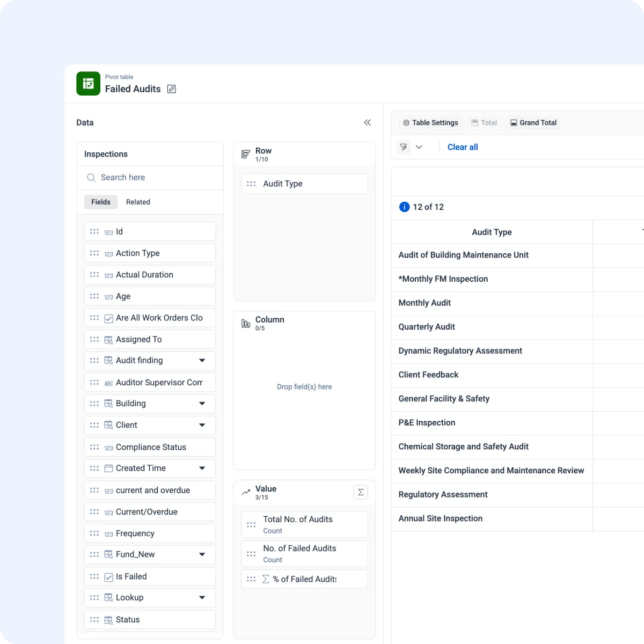
Task: Click the checkbox icon on Is Failed field
Action: (x=108, y=576)
